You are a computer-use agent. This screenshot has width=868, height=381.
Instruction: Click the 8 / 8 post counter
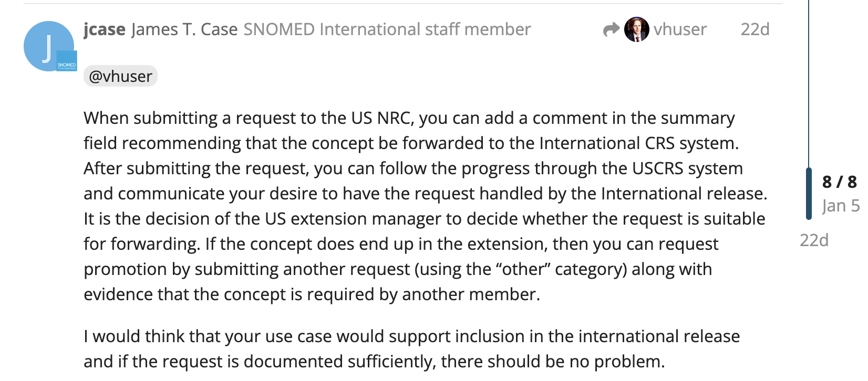point(839,182)
